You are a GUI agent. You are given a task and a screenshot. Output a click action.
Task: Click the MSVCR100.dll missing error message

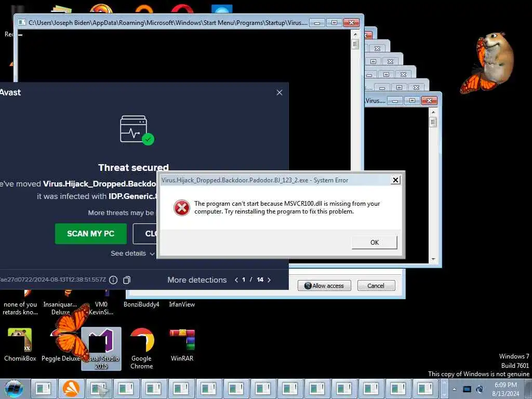[287, 207]
